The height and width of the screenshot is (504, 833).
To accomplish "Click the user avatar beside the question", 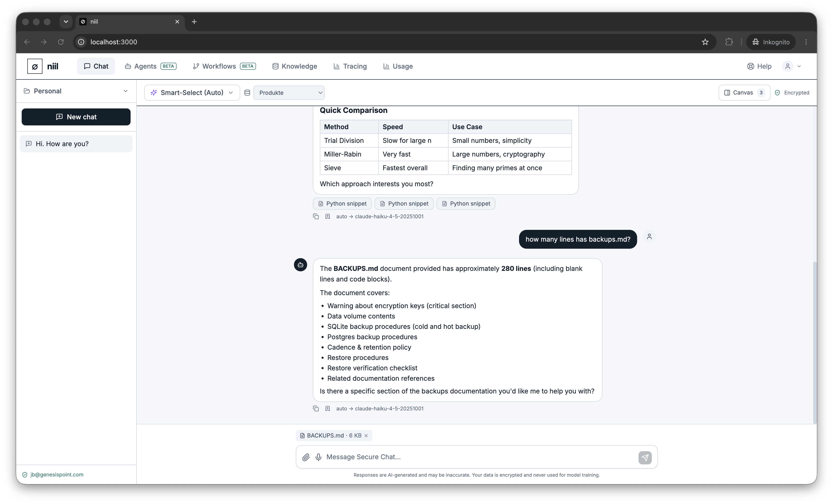I will (649, 237).
